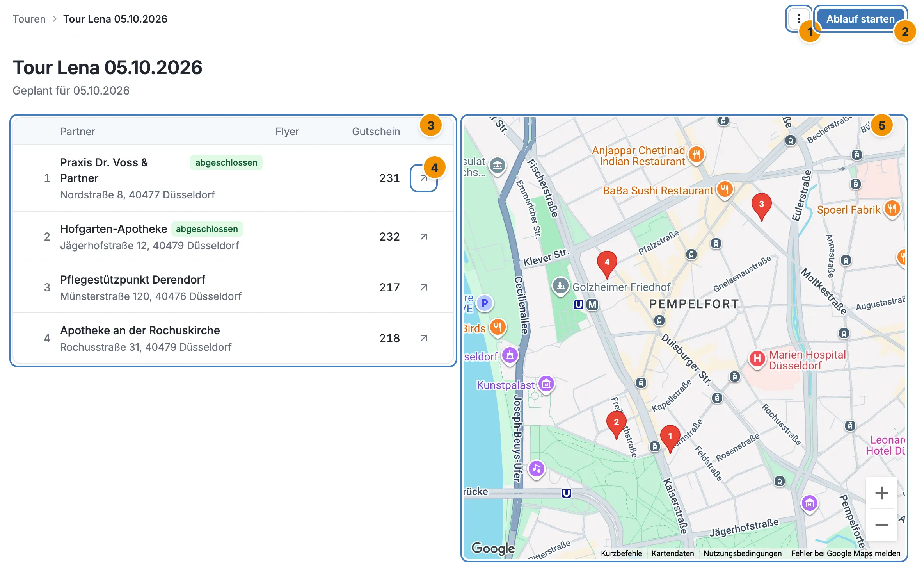This screenshot has width=924, height=578.
Task: Click the Flyer column header
Action: 287,132
